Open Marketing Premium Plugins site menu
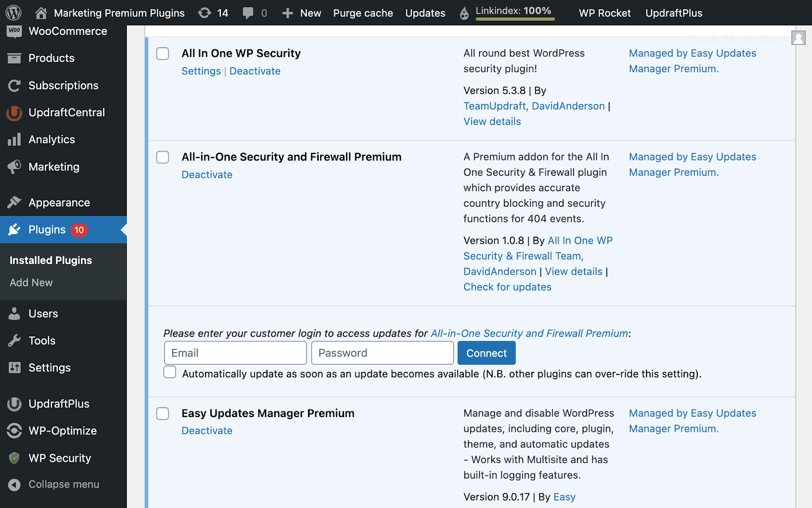 coord(119,13)
